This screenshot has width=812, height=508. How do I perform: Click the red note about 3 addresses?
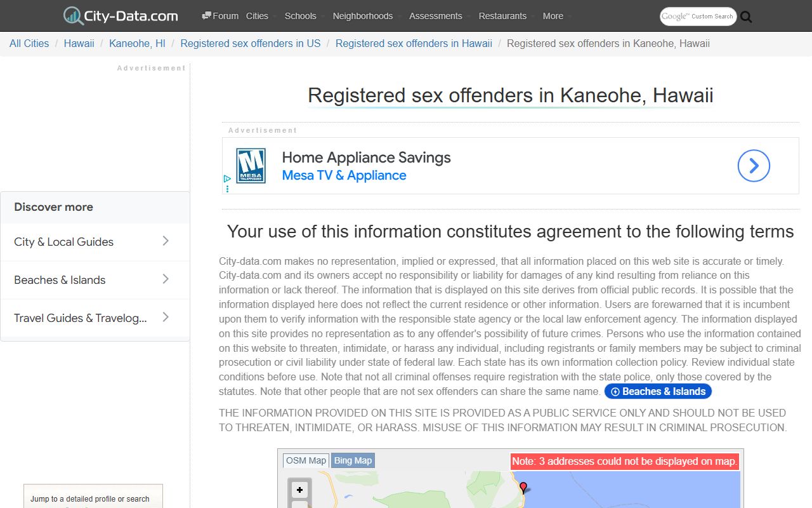click(x=625, y=462)
